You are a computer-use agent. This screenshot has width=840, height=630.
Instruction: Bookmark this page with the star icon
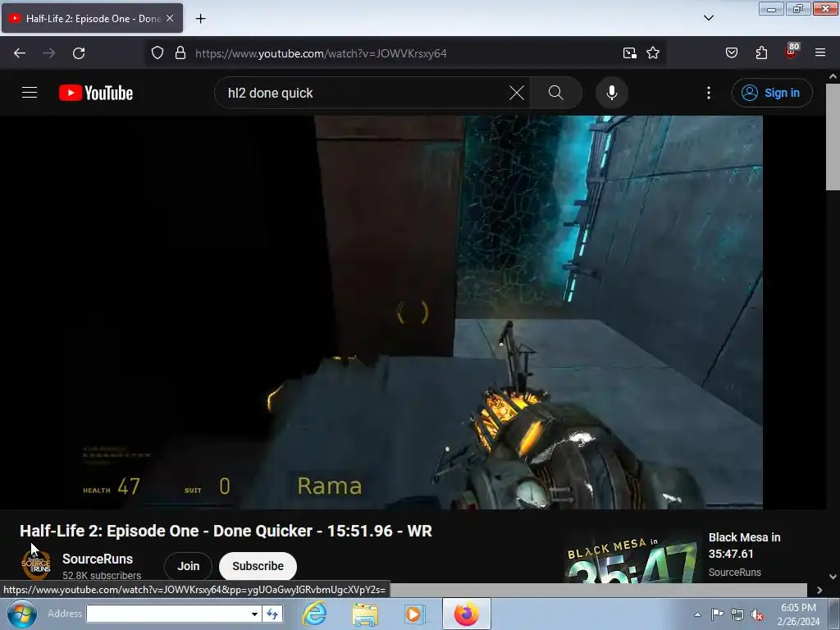coord(652,53)
